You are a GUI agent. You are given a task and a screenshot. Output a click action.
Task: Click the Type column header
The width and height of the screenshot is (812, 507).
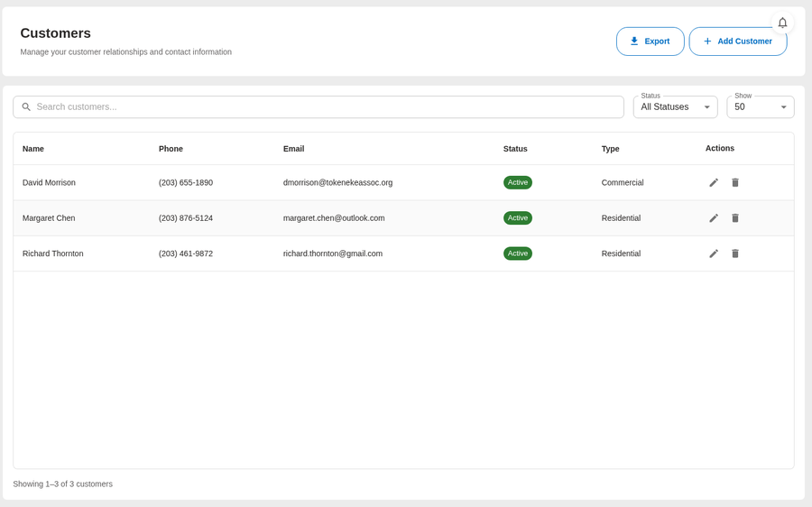click(610, 149)
